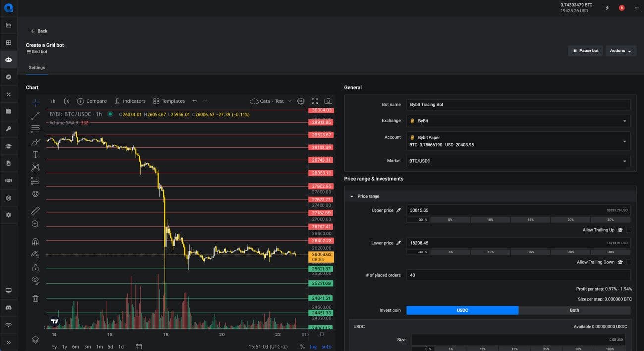Set chart range to 5y
This screenshot has width=644, height=351.
tap(54, 347)
